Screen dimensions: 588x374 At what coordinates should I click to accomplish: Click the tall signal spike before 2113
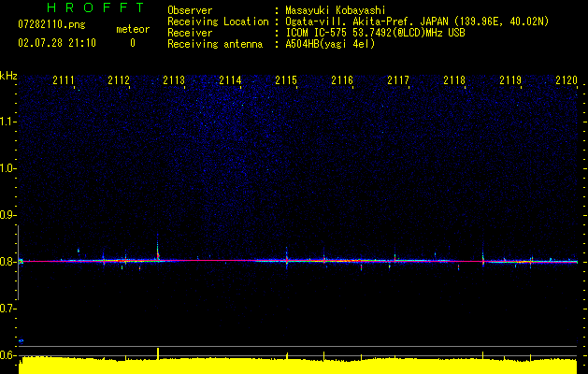point(157,248)
